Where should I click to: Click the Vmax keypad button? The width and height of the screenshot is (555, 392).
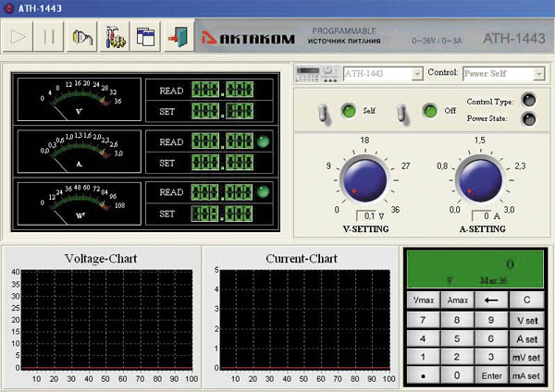pos(424,300)
